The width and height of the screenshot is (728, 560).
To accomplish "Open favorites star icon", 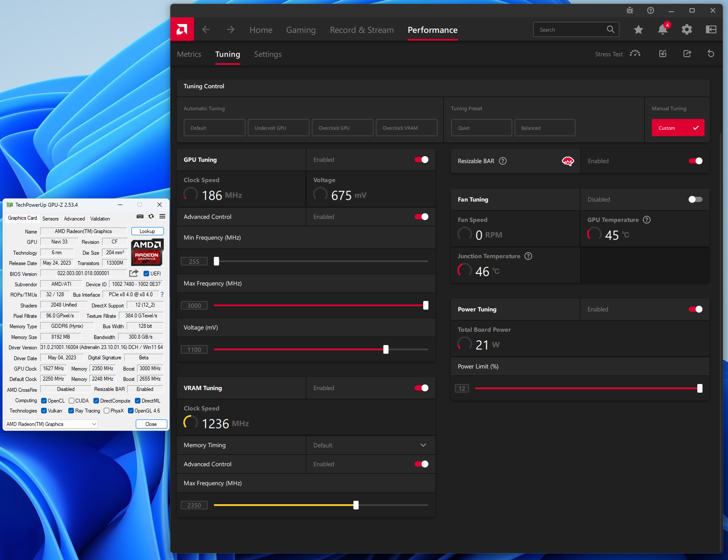I will [639, 29].
